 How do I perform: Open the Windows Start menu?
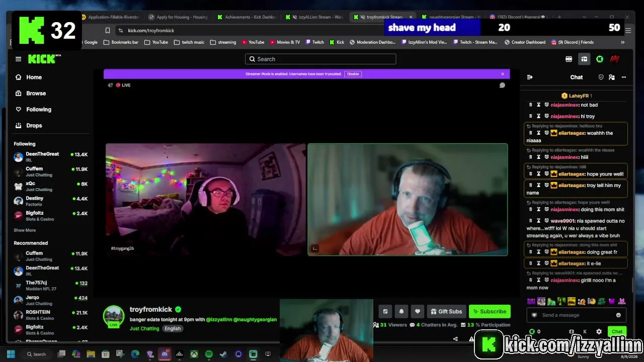pos(11,354)
